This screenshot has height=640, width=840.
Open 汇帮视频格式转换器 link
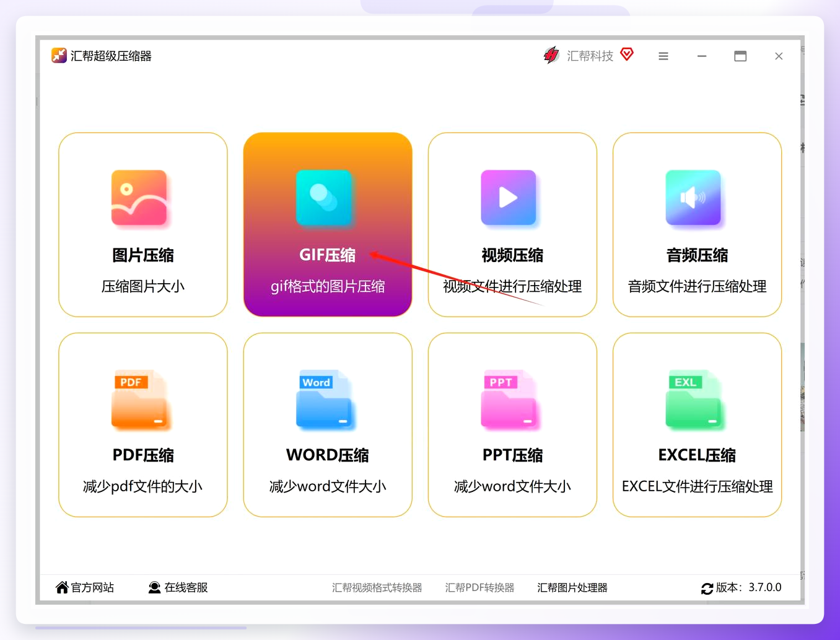(x=377, y=587)
